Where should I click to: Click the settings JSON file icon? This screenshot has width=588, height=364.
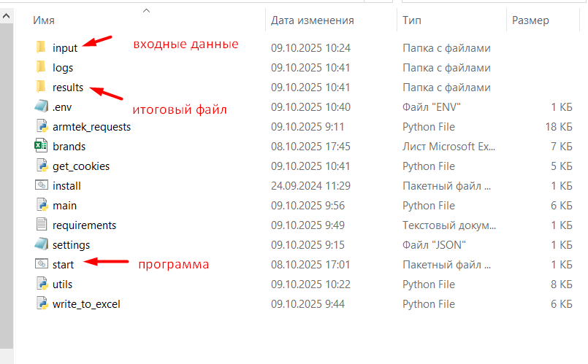(x=41, y=245)
